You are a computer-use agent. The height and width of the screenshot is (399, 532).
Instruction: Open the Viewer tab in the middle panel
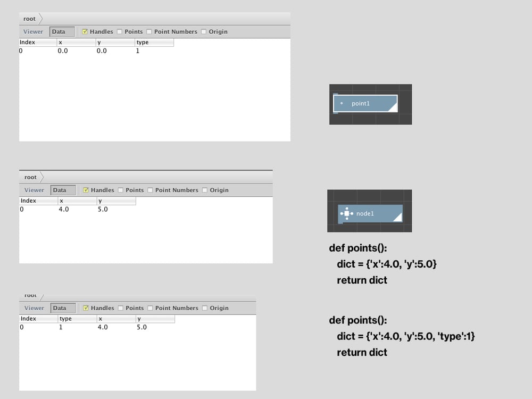click(34, 190)
